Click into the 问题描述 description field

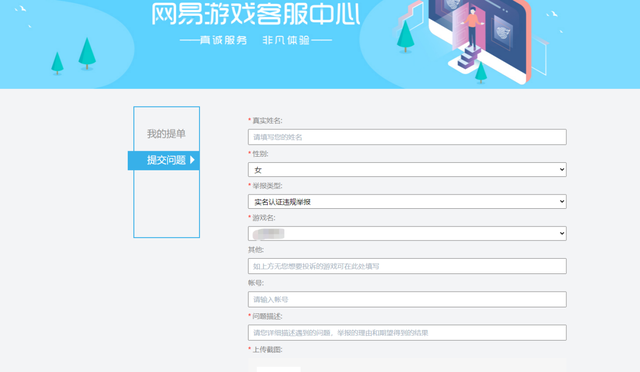coord(407,332)
